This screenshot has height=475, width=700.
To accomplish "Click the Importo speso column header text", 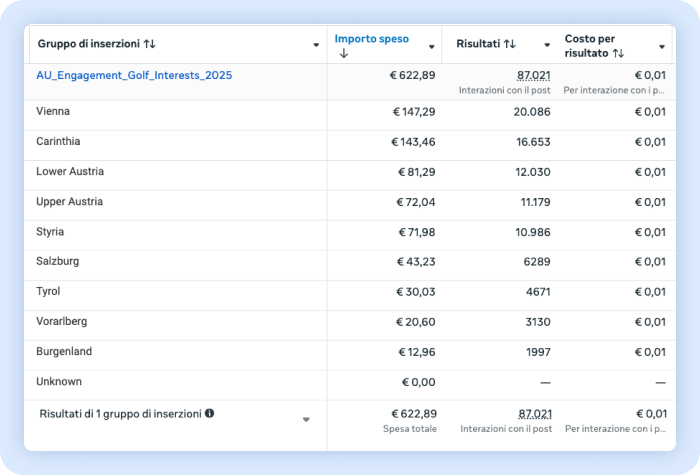I will point(371,39).
